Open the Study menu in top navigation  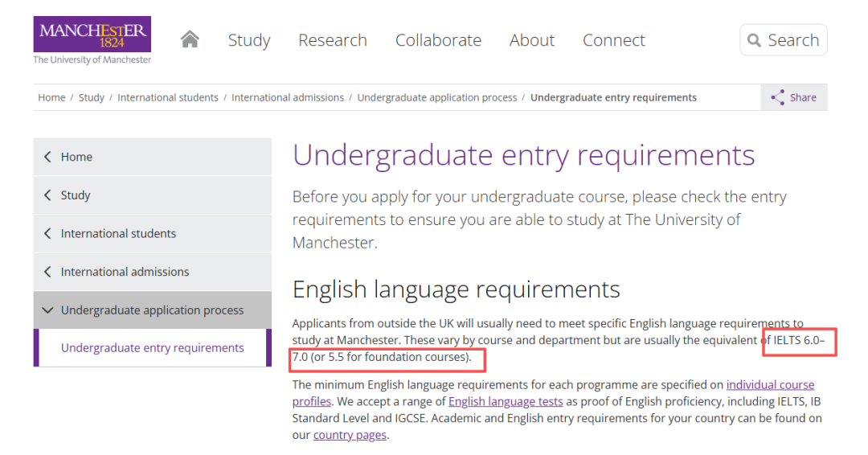click(249, 40)
